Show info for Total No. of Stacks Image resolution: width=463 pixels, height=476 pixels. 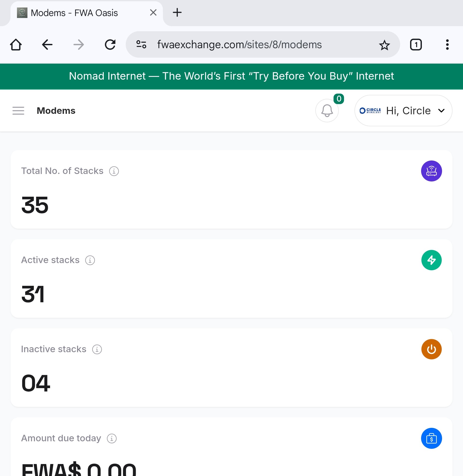114,171
